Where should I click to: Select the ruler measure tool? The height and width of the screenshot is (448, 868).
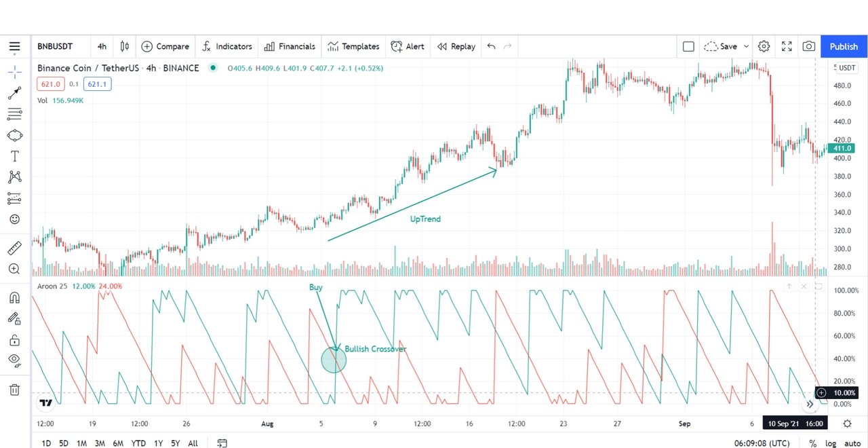coord(14,248)
